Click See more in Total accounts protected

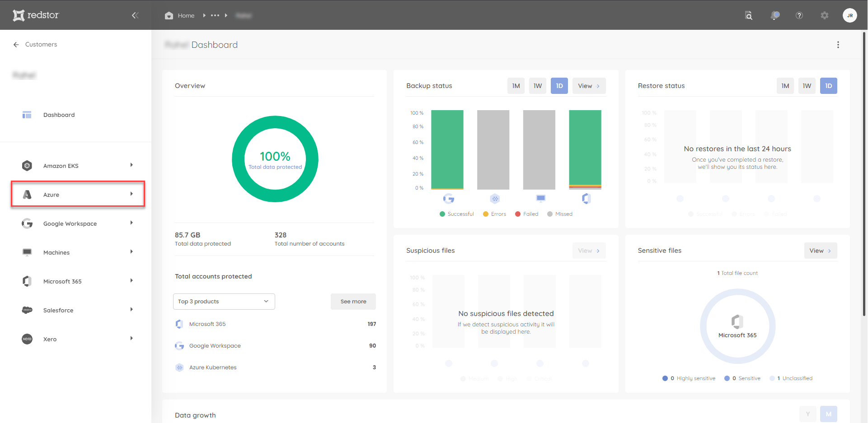click(353, 302)
